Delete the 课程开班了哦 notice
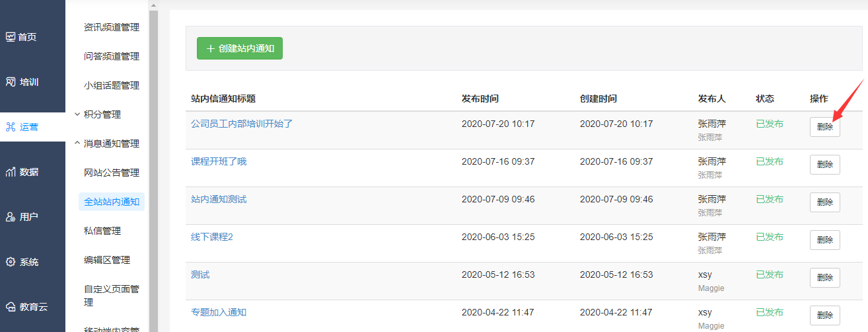 tap(825, 165)
